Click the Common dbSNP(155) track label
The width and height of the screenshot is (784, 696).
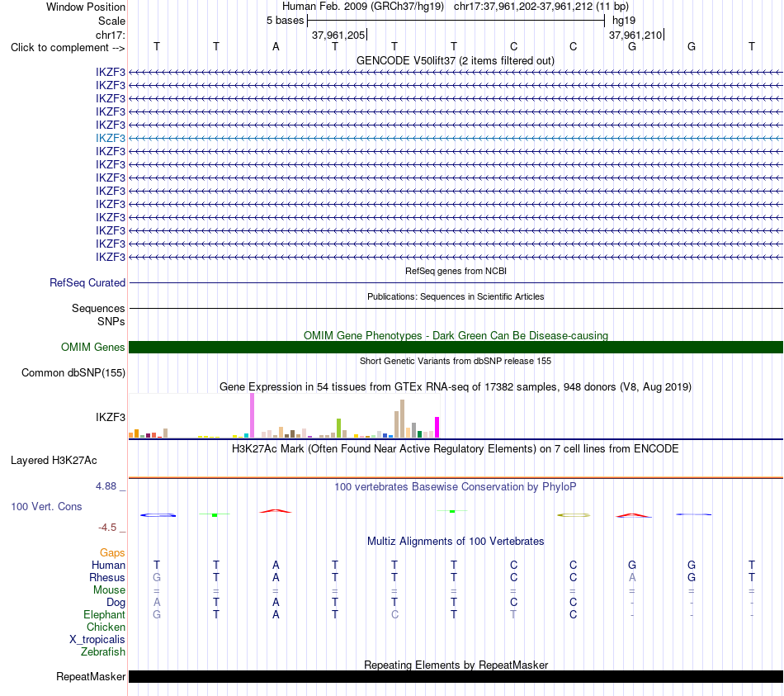(x=73, y=372)
